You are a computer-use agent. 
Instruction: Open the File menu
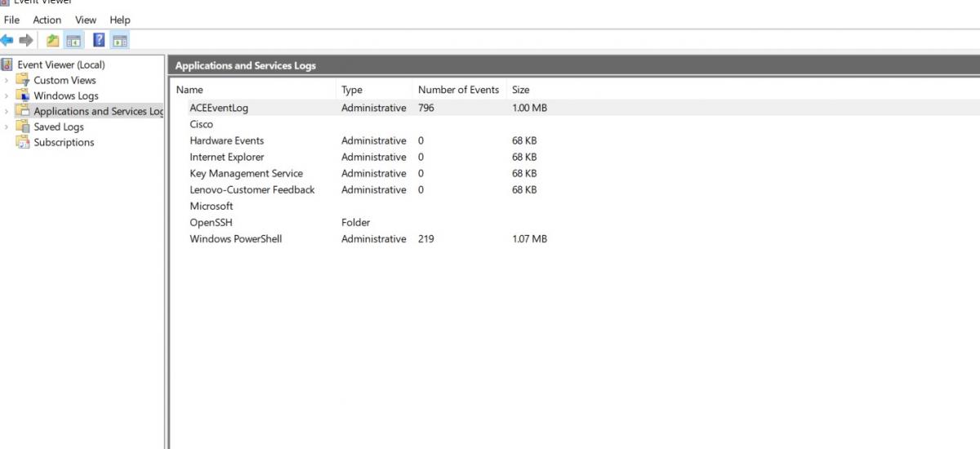click(x=11, y=20)
